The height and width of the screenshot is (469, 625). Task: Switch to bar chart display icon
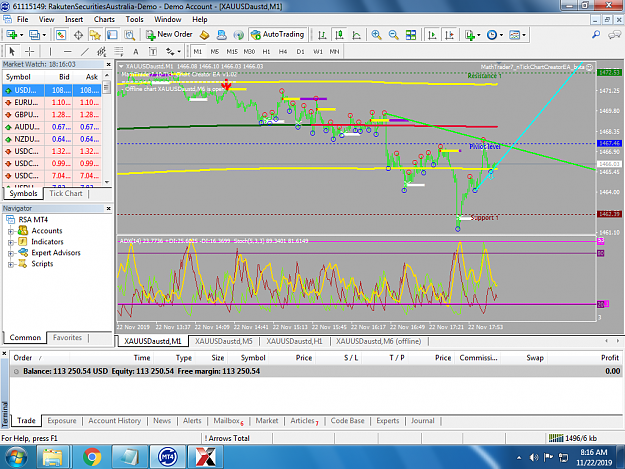coord(322,35)
